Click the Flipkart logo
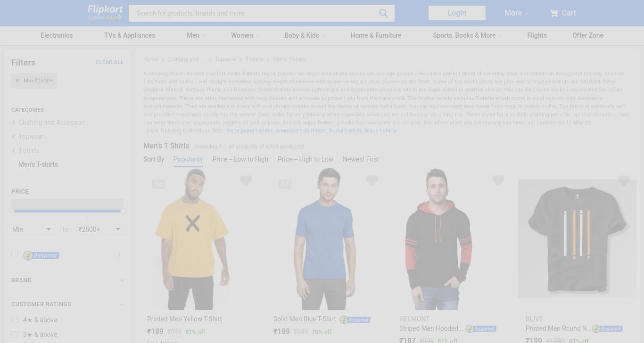644x343 pixels. tap(105, 13)
